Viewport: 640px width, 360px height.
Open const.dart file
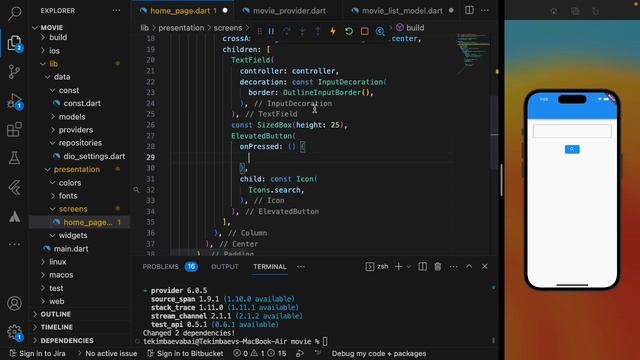80,103
